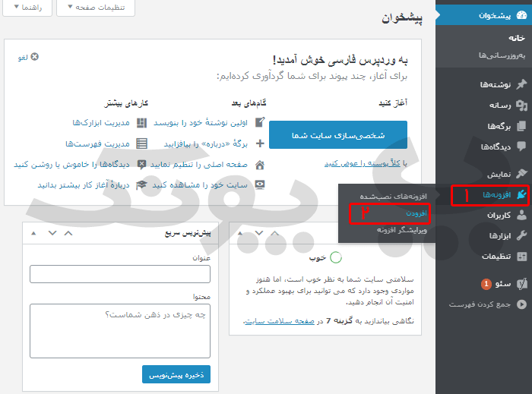
Task: Click the سئو notification badge showing 1
Action: 486,284
